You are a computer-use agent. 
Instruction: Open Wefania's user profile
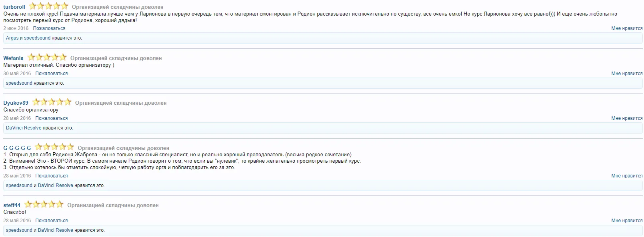tap(13, 58)
